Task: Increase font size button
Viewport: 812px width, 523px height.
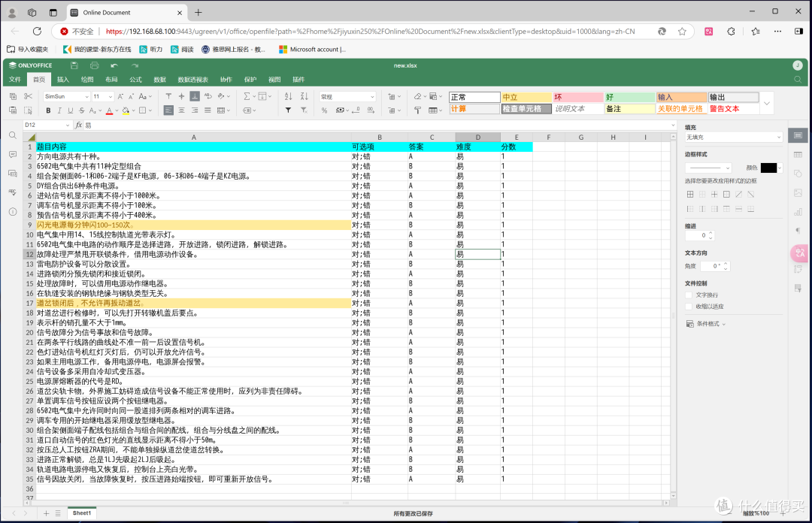Action: click(x=120, y=96)
